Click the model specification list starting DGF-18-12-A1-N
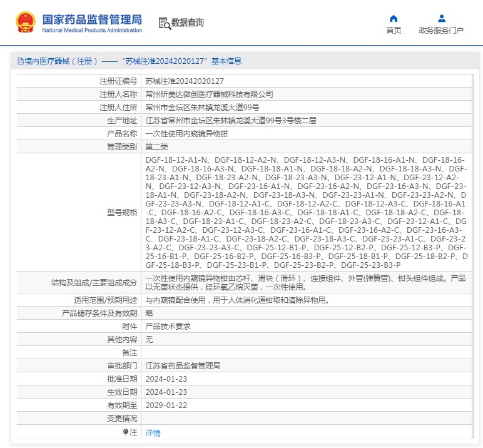 pos(306,212)
